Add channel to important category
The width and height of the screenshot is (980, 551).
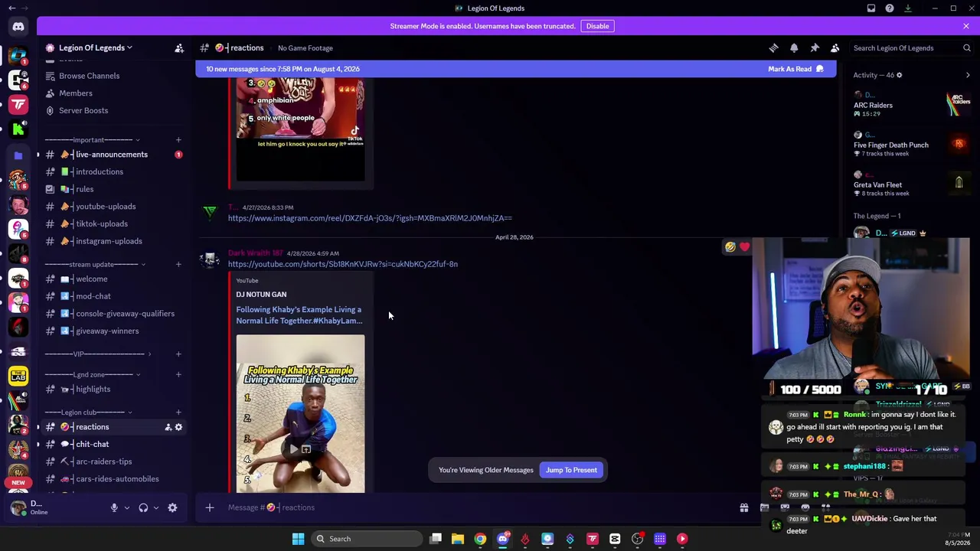tap(178, 140)
